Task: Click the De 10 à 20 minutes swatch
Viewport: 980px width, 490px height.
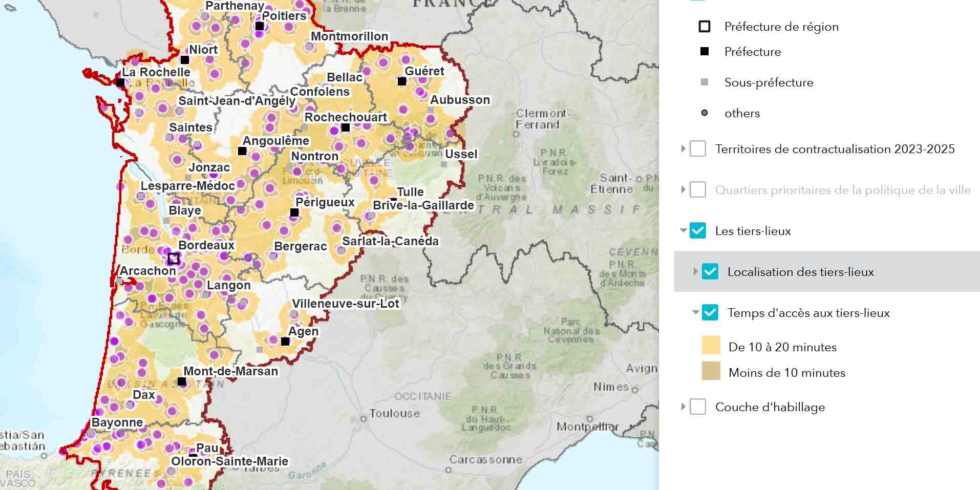Action: [711, 345]
